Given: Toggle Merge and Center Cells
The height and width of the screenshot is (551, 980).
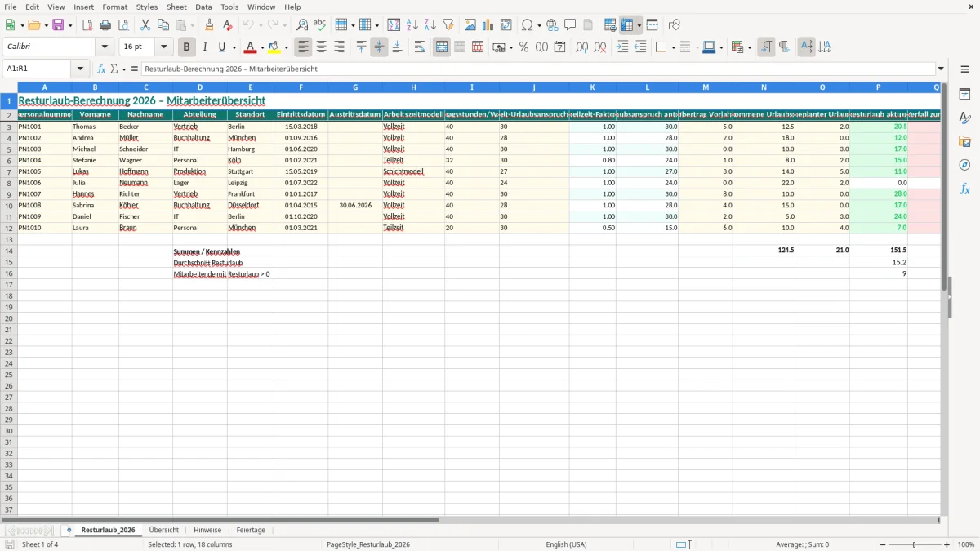Looking at the screenshot, I should [442, 47].
